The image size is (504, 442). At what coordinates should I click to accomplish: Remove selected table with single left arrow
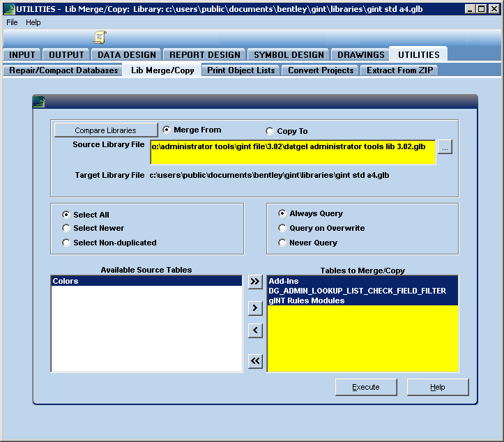[255, 330]
